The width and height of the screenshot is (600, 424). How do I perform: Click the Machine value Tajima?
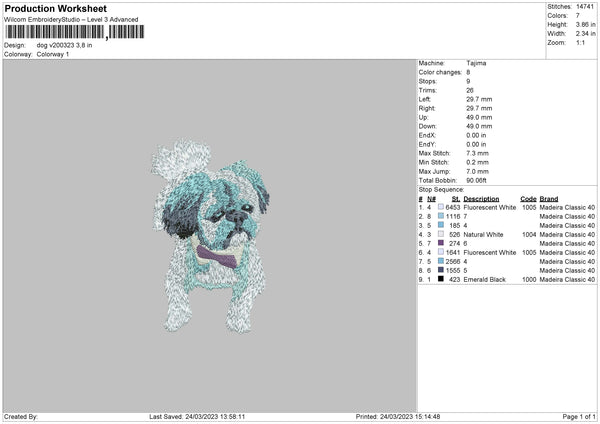476,63
